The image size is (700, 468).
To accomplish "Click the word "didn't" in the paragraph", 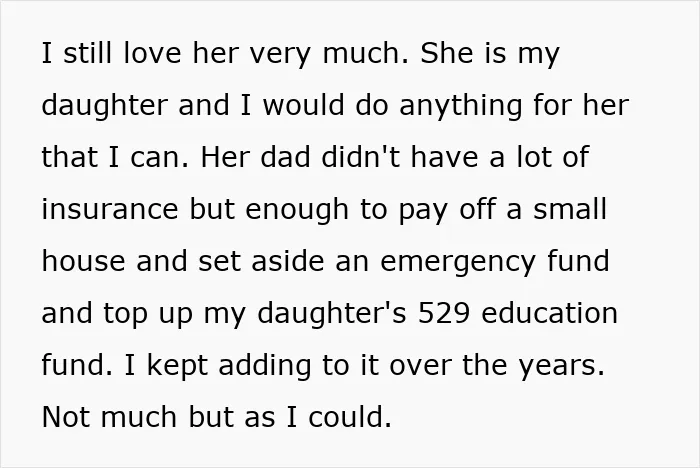I will tap(361, 157).
